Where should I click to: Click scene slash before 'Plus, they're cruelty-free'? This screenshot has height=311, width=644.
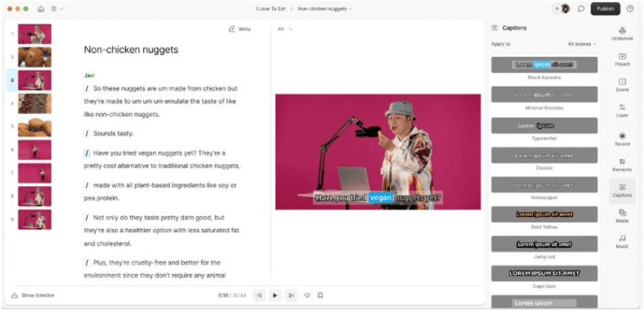coord(87,263)
